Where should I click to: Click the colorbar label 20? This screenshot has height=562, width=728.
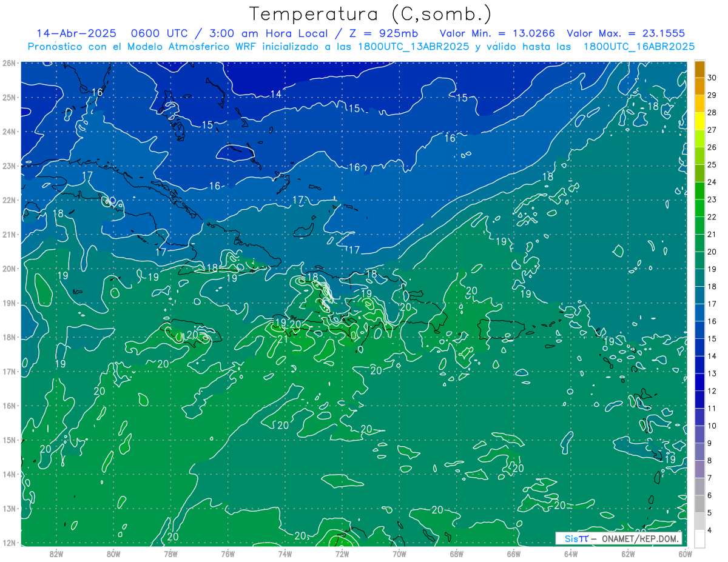click(712, 252)
